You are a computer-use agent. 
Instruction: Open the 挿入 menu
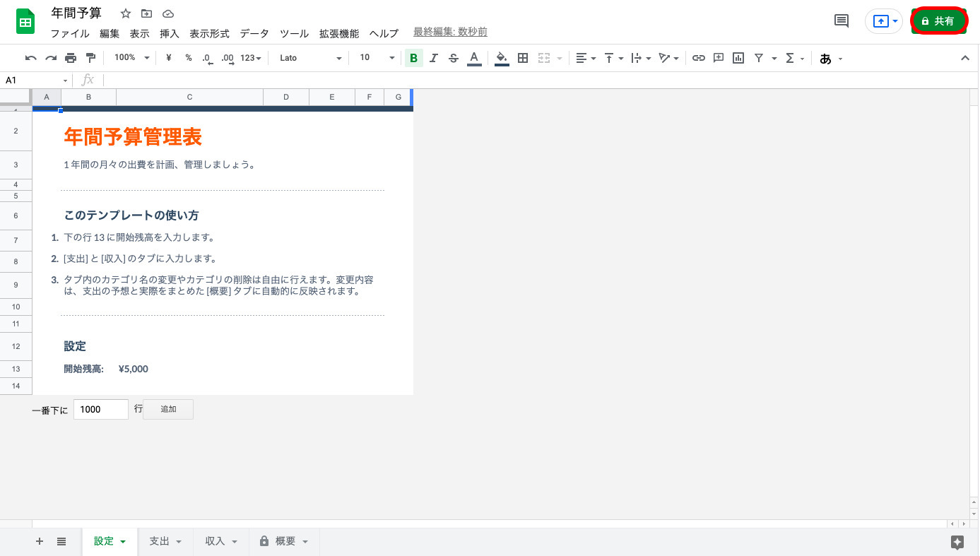coord(170,33)
